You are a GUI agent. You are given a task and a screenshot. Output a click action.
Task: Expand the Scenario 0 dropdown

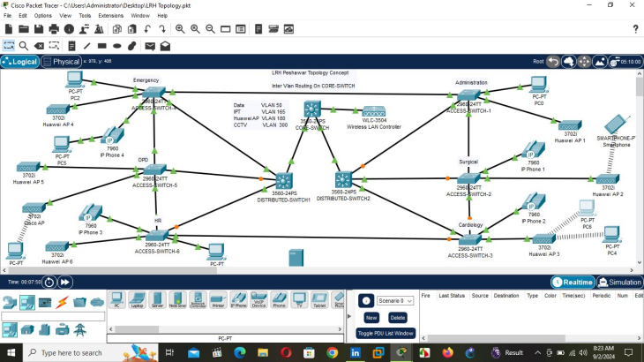pyautogui.click(x=395, y=301)
